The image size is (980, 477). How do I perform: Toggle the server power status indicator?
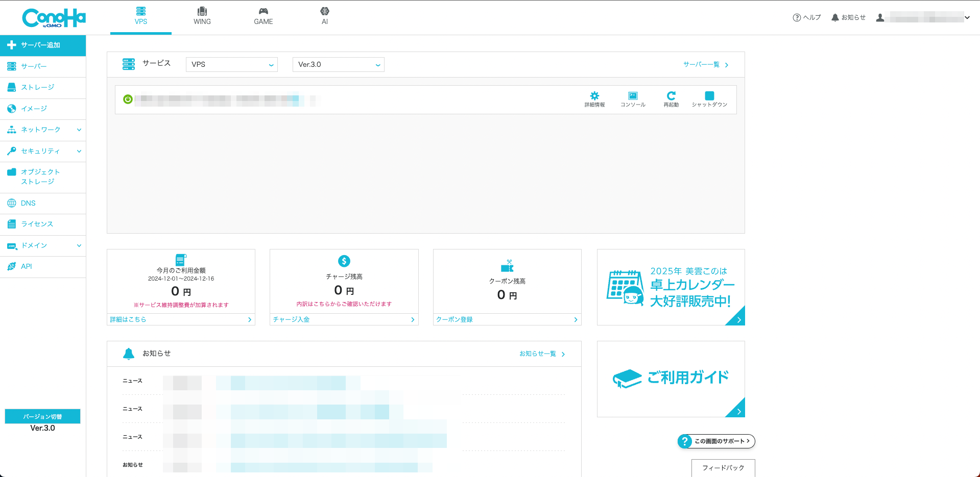tap(128, 99)
